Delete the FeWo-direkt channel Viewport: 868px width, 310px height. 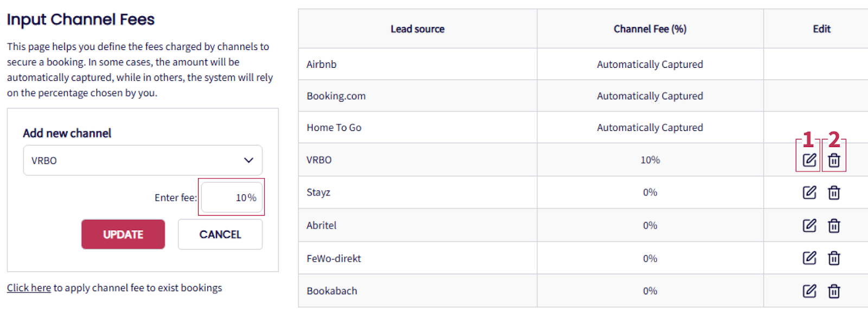tap(834, 258)
